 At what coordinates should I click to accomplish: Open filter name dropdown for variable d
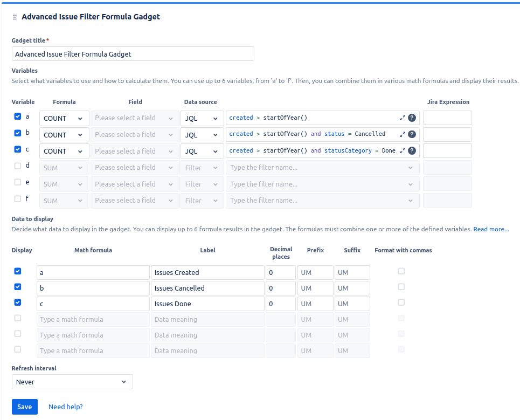[322, 168]
